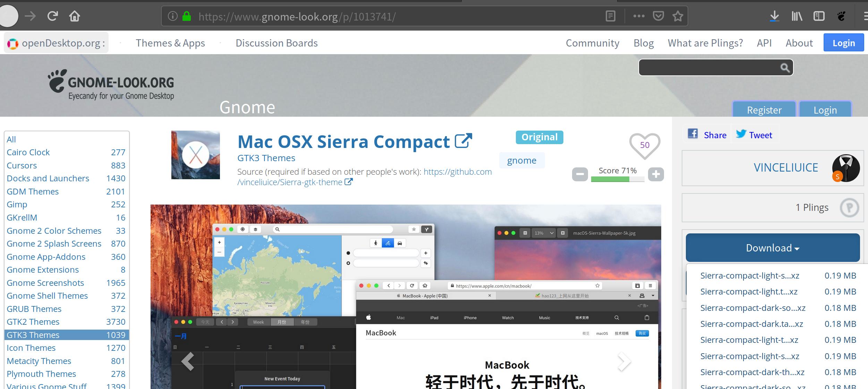The image size is (868, 389).
Task: Open VINCELIUICE profile name link
Action: pos(785,167)
